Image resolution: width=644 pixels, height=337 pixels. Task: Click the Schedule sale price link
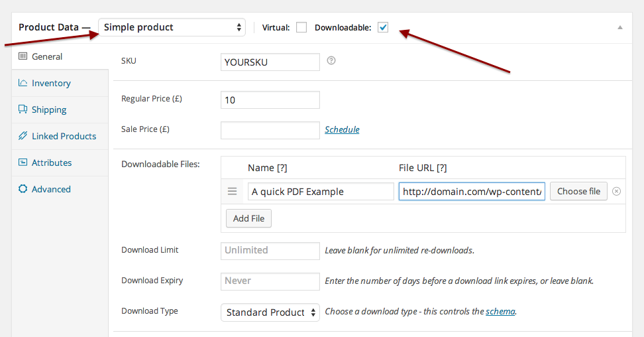coord(342,129)
